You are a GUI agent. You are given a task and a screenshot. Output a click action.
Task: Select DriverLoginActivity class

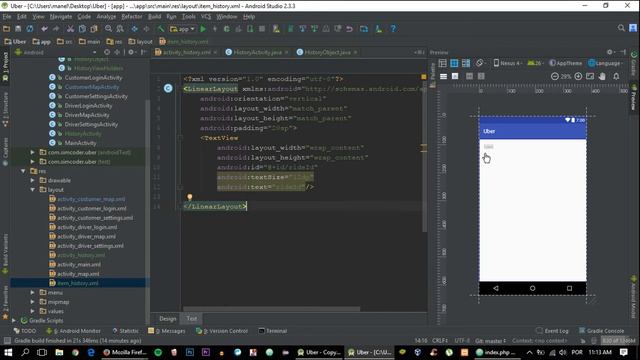(88, 105)
